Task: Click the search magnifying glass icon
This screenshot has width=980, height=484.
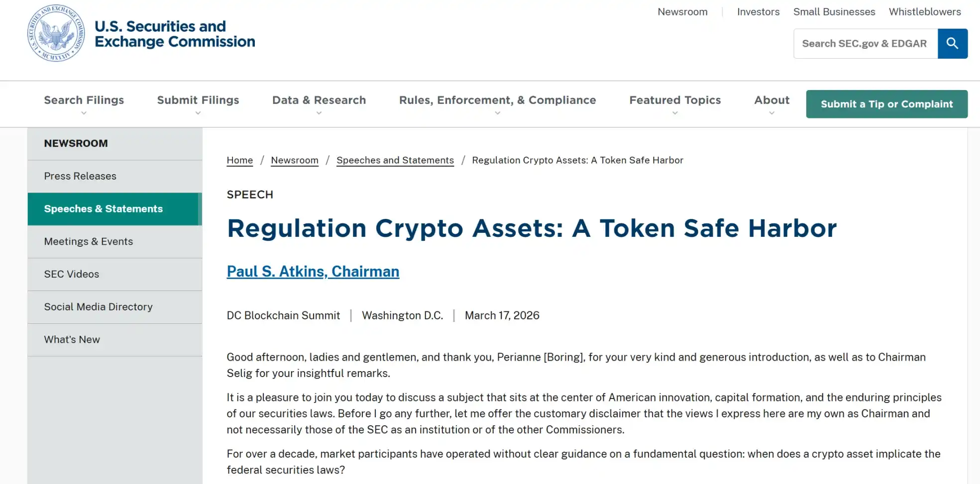Action: point(952,43)
